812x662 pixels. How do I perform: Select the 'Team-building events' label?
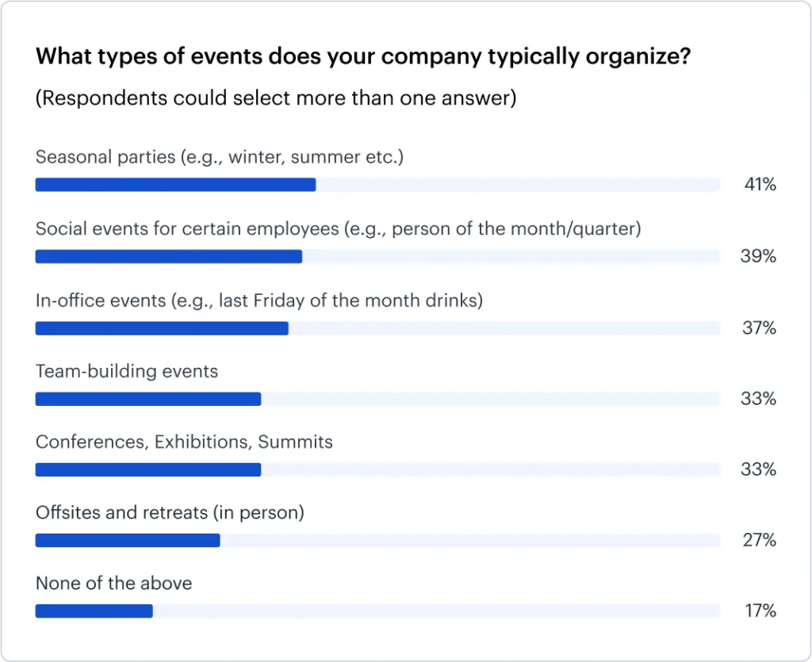127,371
